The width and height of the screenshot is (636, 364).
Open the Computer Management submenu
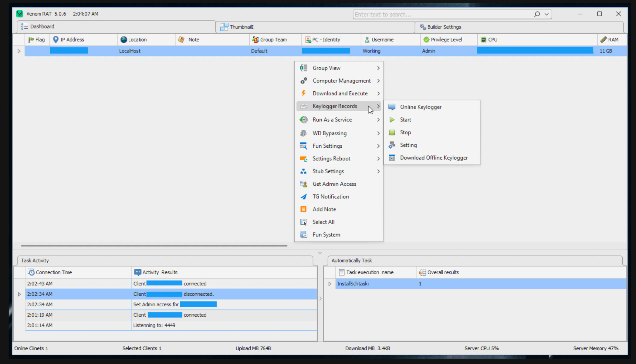341,81
